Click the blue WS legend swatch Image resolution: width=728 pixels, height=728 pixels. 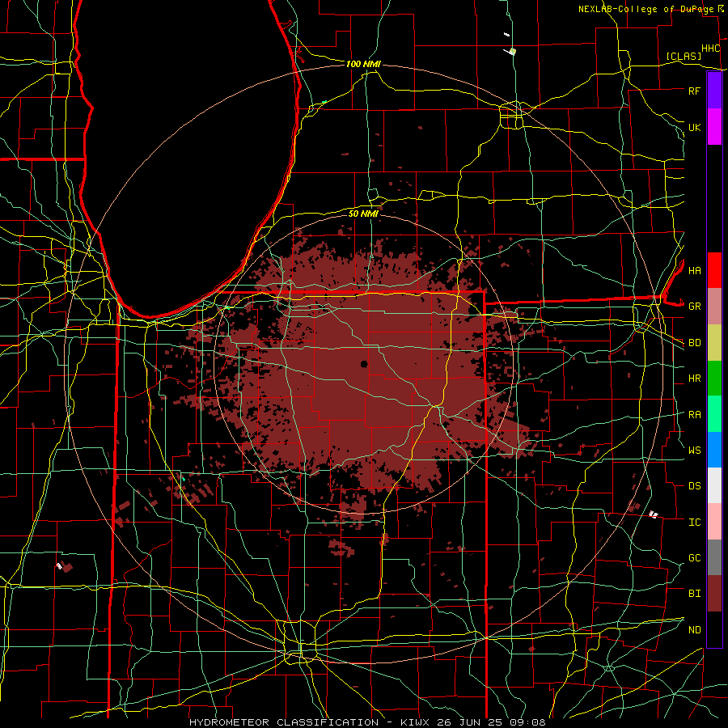pyautogui.click(x=714, y=450)
